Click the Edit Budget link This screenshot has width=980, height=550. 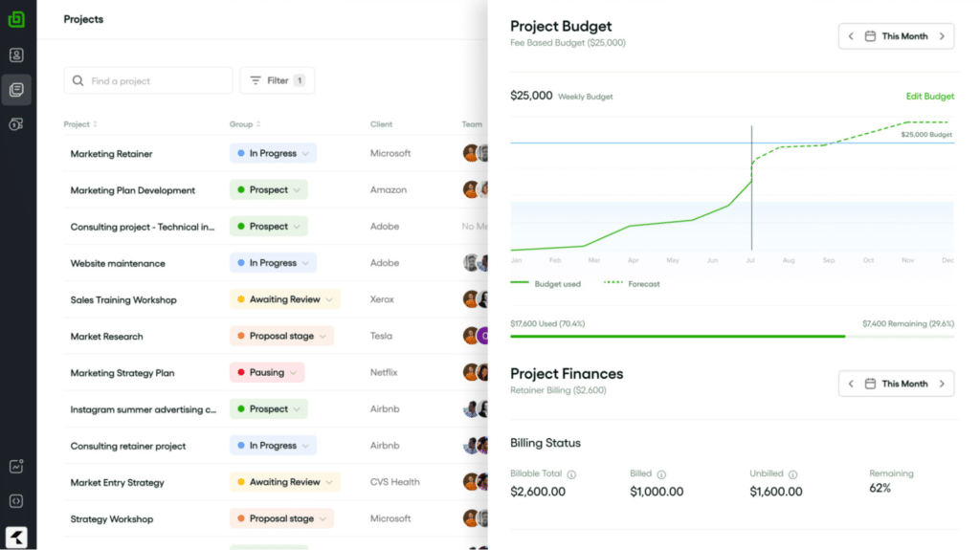pos(929,97)
